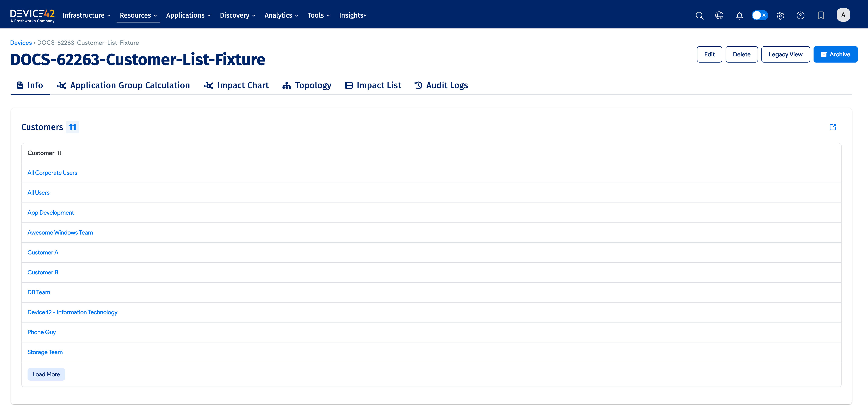
Task: Click the Customers count badge 11
Action: click(72, 127)
